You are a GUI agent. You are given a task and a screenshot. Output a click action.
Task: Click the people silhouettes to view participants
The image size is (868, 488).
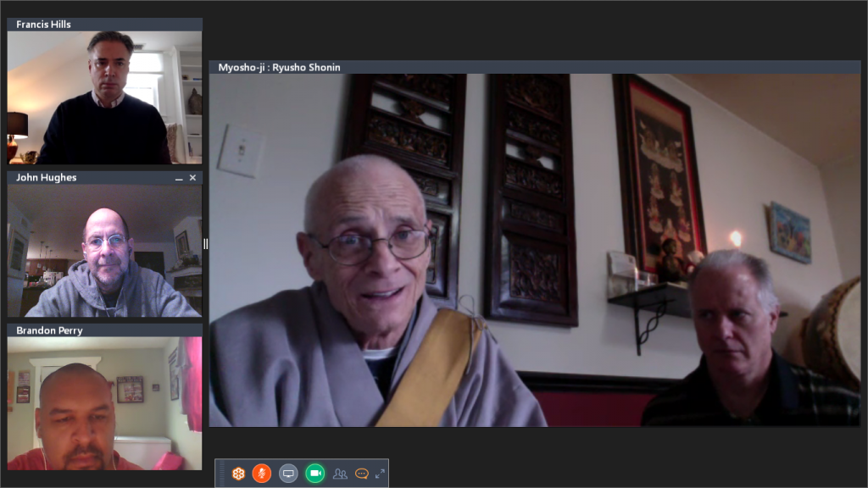341,473
